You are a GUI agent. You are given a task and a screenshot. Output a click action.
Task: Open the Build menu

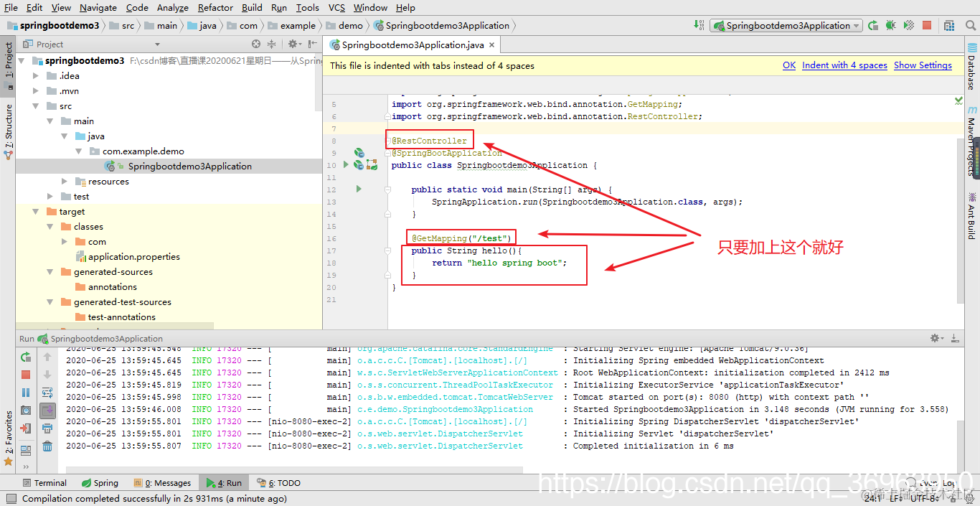tap(252, 8)
